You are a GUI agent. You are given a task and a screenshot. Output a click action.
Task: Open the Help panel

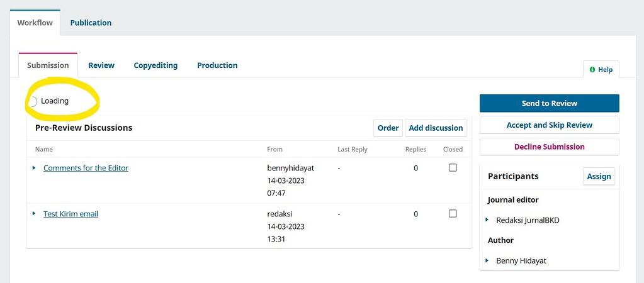(601, 69)
